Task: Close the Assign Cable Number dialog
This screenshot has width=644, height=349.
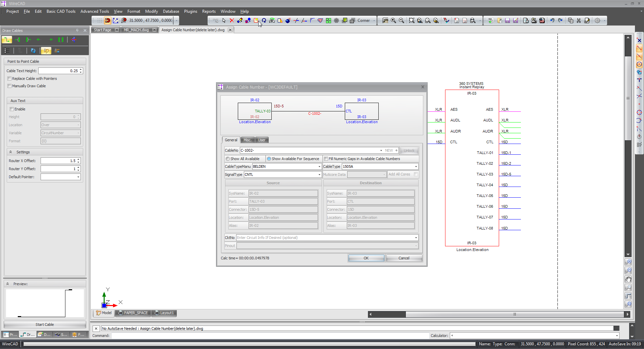Action: pyautogui.click(x=423, y=87)
